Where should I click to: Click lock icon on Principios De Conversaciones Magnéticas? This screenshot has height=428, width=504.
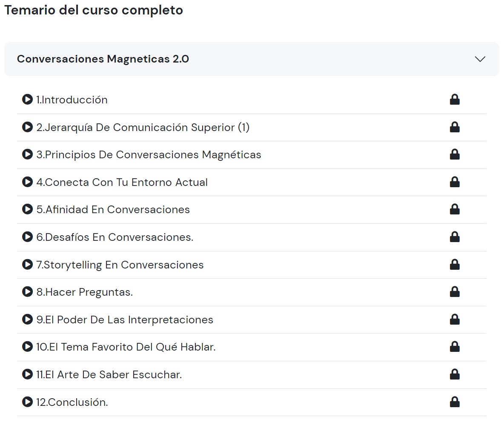pos(455,154)
